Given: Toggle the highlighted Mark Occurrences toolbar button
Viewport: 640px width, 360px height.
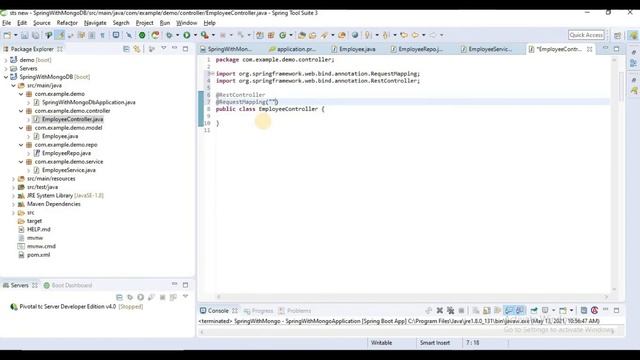Looking at the screenshot, I should [60, 35].
